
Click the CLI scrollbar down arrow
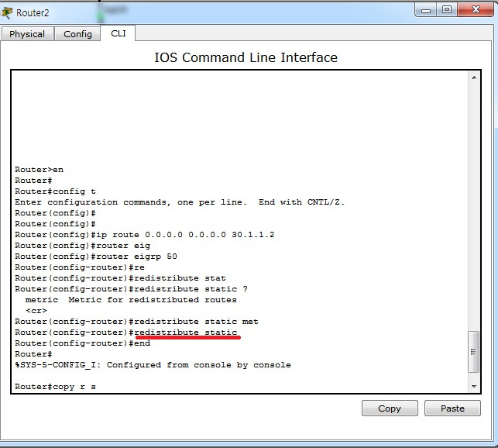(474, 386)
